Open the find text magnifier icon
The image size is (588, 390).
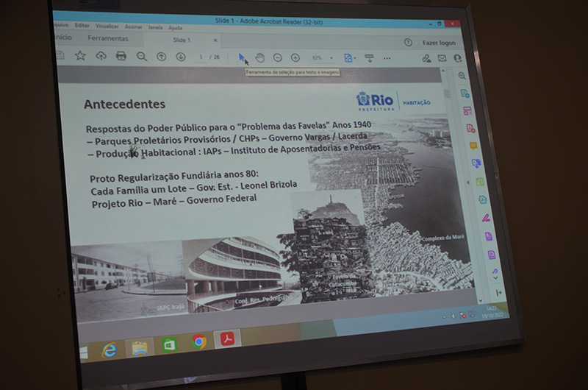pos(142,57)
